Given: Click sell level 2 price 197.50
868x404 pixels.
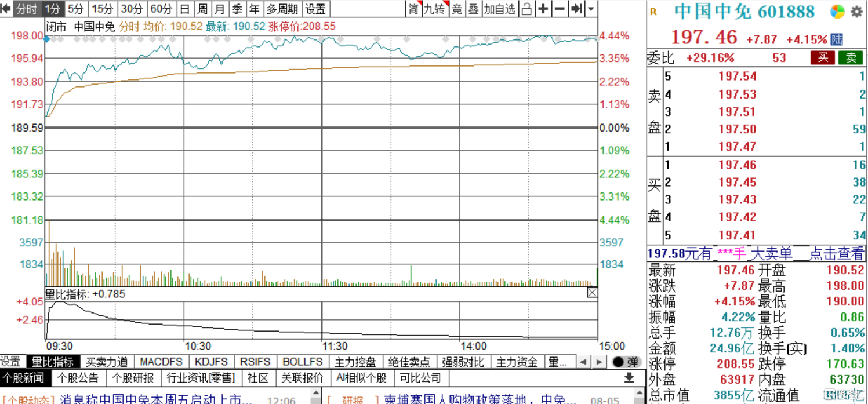Looking at the screenshot, I should pyautogui.click(x=737, y=129).
